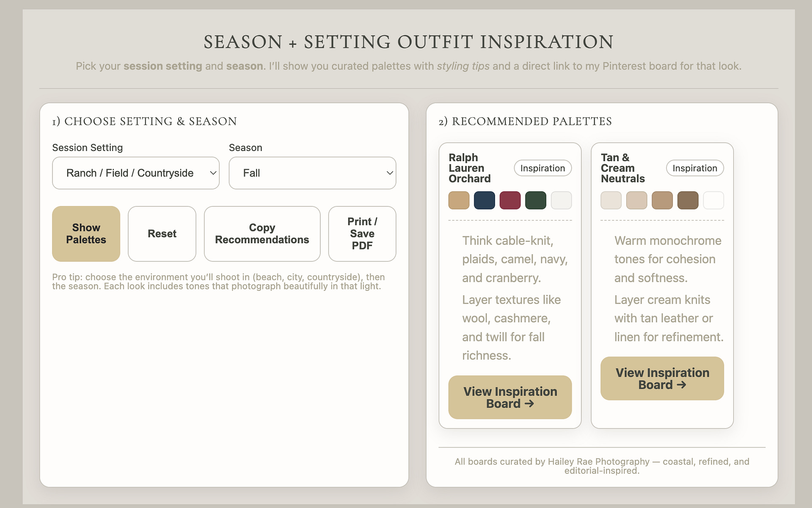Select the cream swatch in Tan & Cream Neutrals
The height and width of the screenshot is (508, 812).
[x=611, y=200]
